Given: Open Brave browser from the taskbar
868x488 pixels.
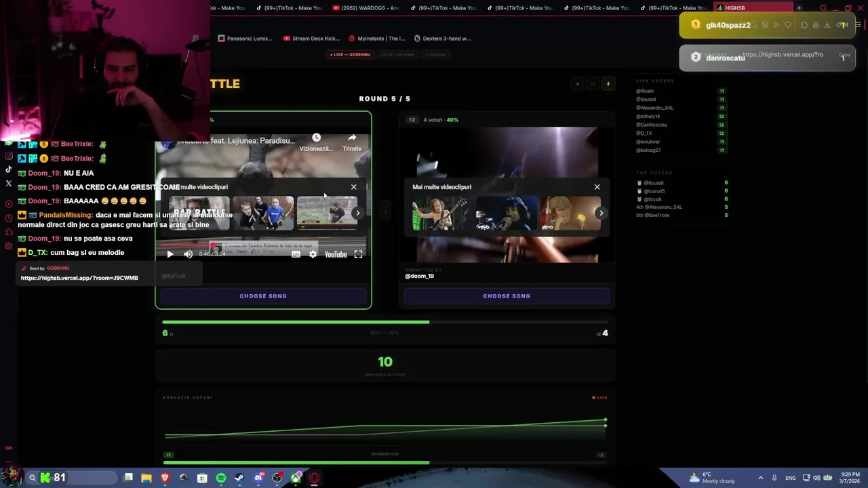Looking at the screenshot, I should tap(165, 478).
